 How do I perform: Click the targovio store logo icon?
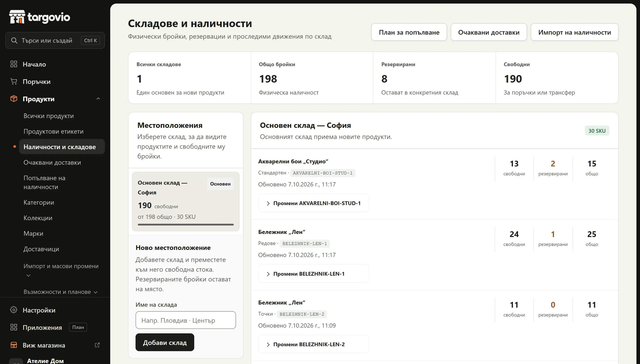[x=17, y=17]
